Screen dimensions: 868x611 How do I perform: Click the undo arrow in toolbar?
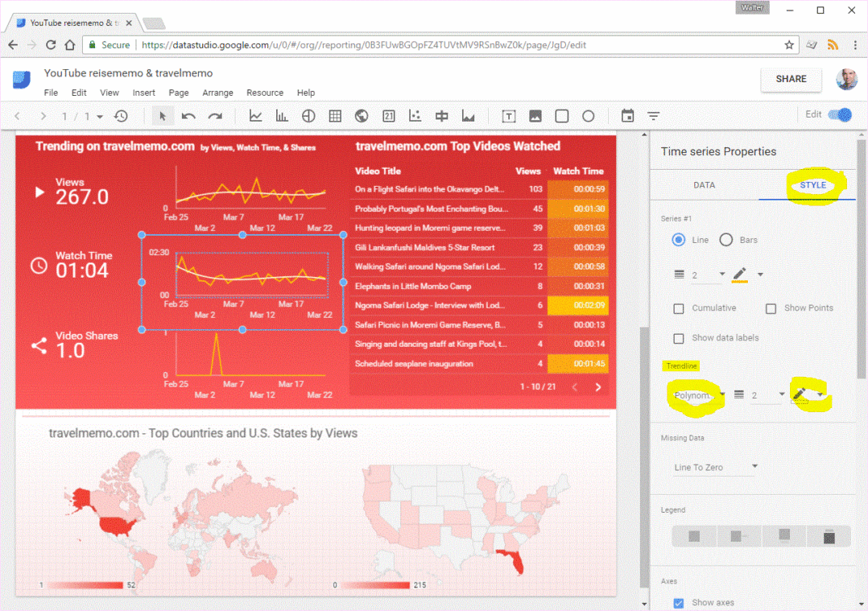(x=188, y=117)
